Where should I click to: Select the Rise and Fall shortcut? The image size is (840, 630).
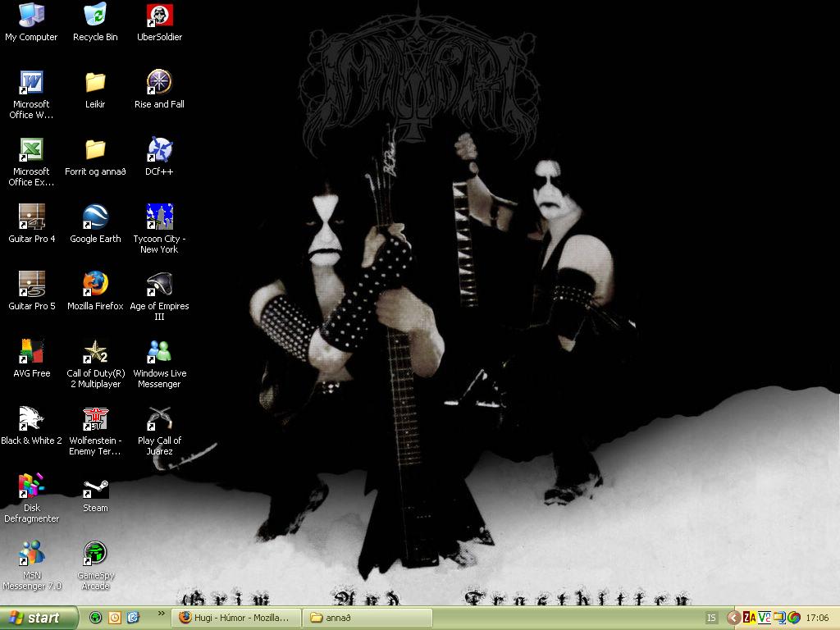coord(159,90)
